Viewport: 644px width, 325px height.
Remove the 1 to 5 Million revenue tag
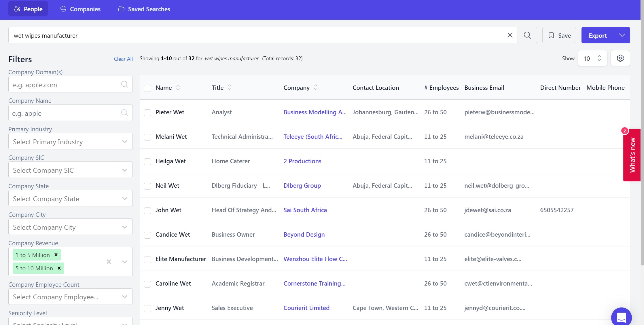click(56, 255)
